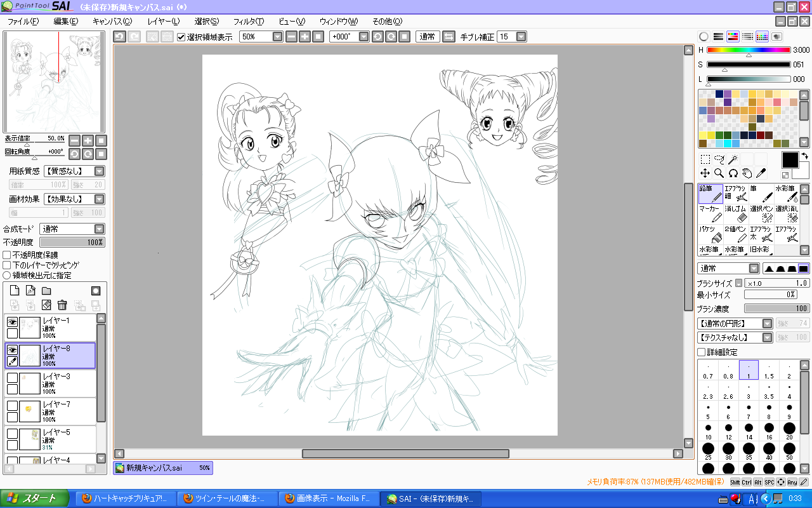
Task: Enable 下のレイヤーでクリッピング clipping checkbox
Action: (7, 265)
